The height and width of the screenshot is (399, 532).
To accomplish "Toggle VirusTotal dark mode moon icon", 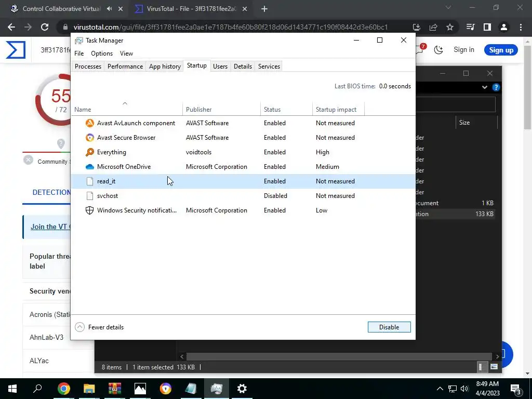I will pos(438,50).
